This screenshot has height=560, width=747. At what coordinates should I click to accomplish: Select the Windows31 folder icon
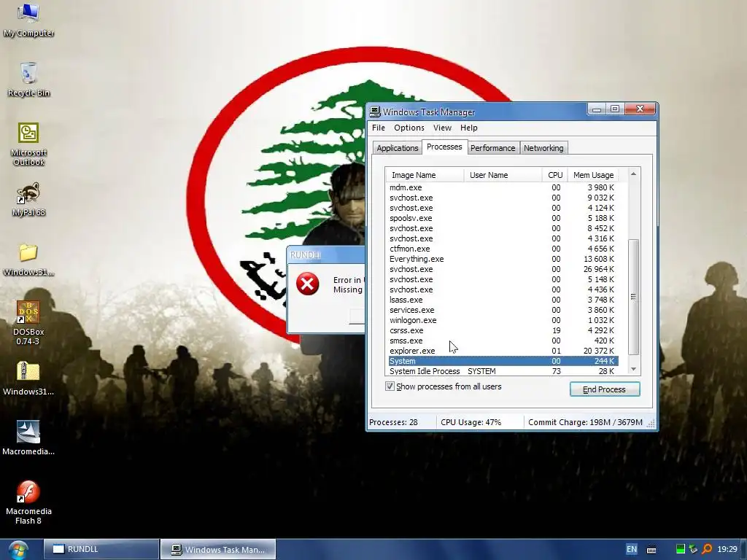pyautogui.click(x=28, y=260)
